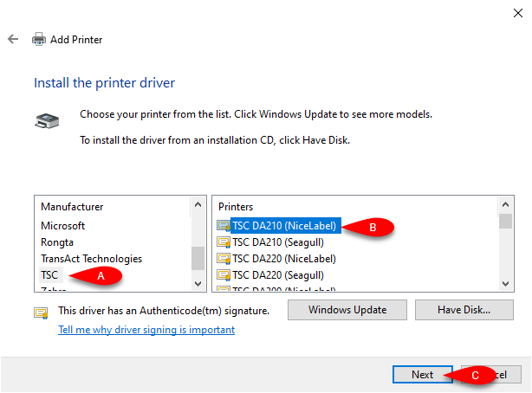The width and height of the screenshot is (532, 393).
Task: Select Microsoft in the Manufacturer list
Action: 62,226
